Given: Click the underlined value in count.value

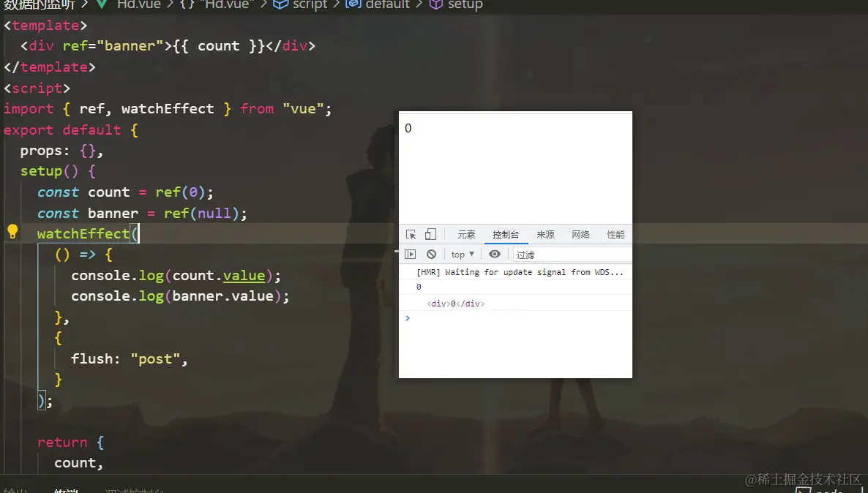Looking at the screenshot, I should pyautogui.click(x=244, y=276).
